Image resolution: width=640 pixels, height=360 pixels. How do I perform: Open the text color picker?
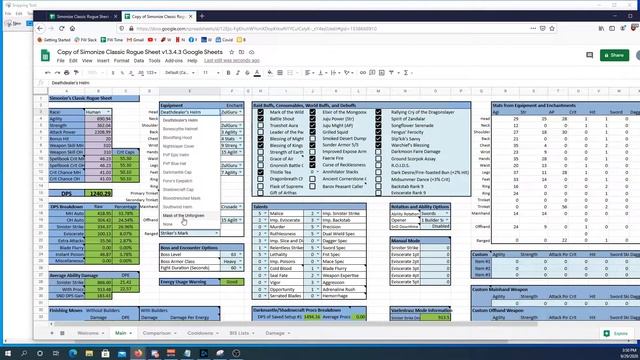click(257, 73)
